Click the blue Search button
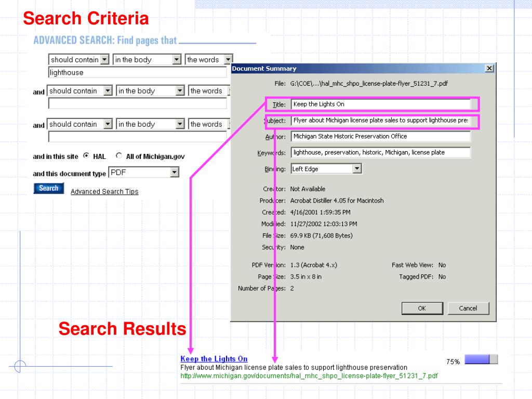The width and height of the screenshot is (532, 399). [48, 188]
